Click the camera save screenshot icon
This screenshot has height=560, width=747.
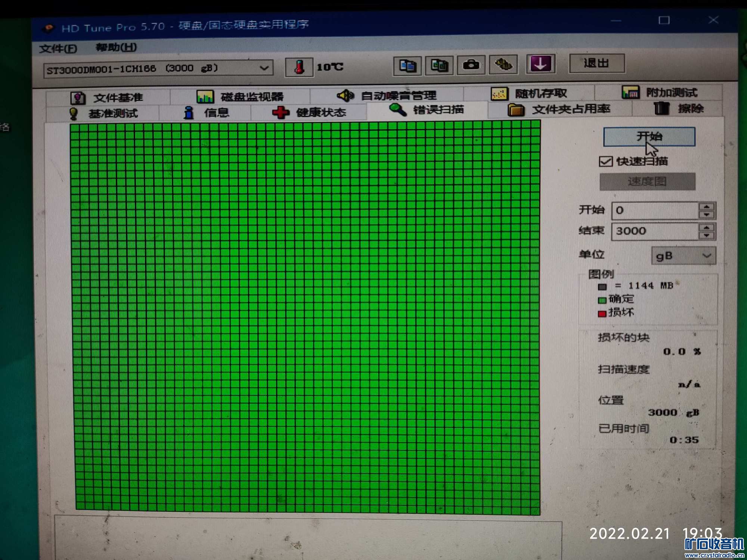(471, 65)
